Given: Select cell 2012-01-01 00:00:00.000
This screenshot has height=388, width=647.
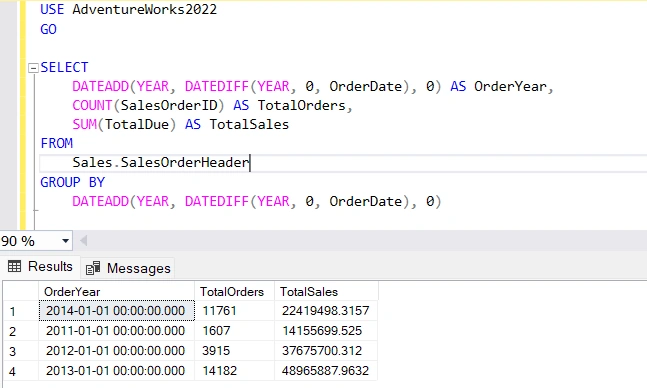Looking at the screenshot, I should coord(116,351).
